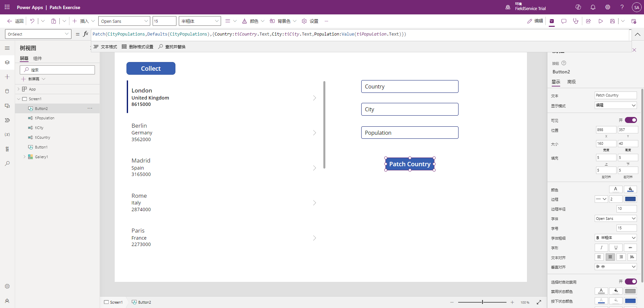Open the font weight dropdown in the toolbar

(x=200, y=21)
